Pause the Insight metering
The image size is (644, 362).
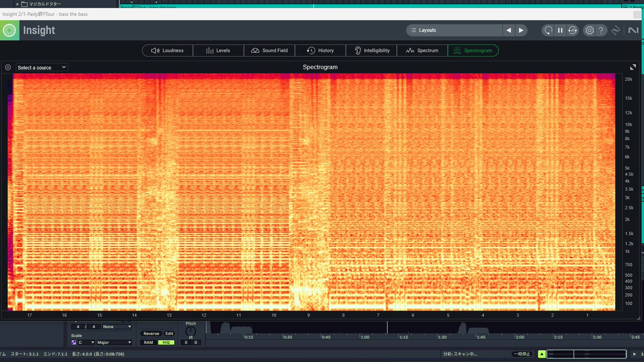pyautogui.click(x=560, y=31)
